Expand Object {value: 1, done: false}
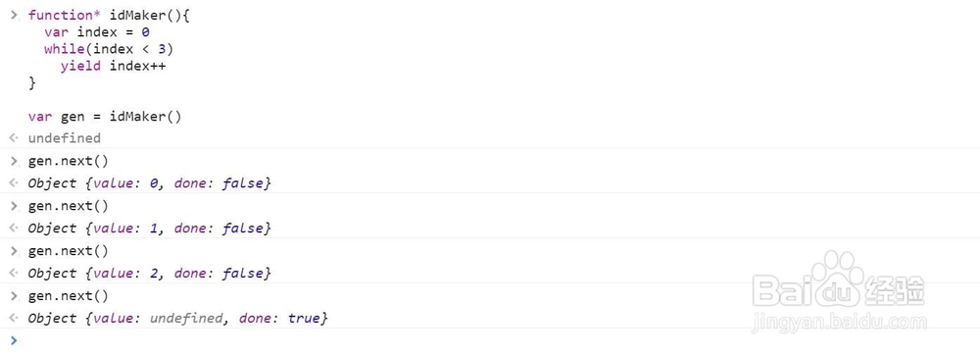980x355 pixels. pos(149,228)
